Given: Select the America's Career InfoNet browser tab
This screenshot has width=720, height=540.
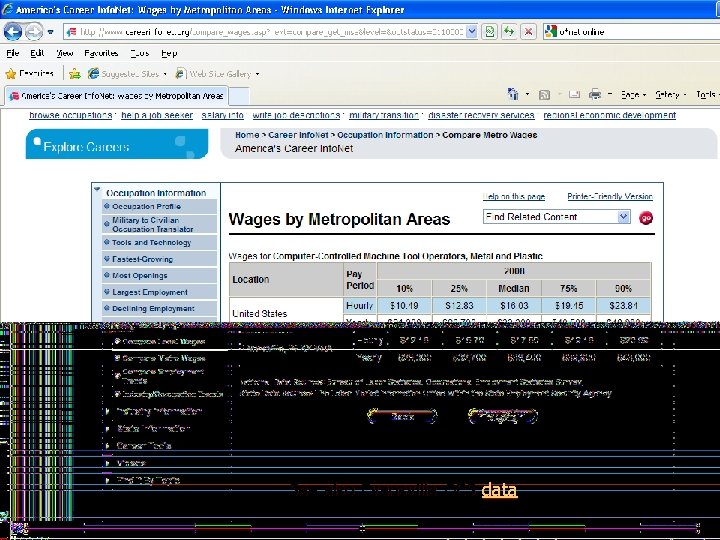Looking at the screenshot, I should pos(116,96).
